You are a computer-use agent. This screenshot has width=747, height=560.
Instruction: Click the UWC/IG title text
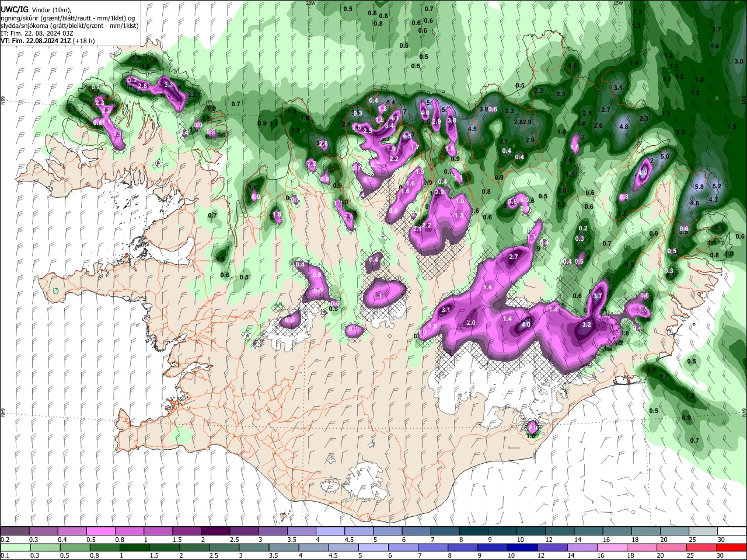tap(14, 10)
